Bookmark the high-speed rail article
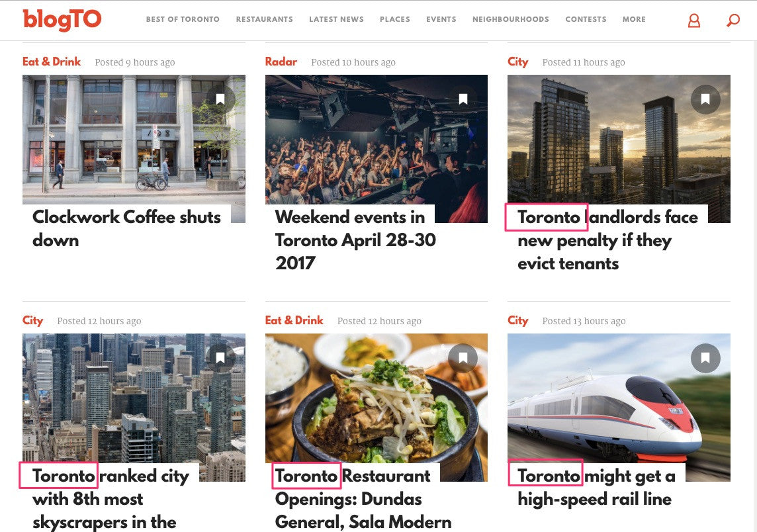 coord(705,358)
